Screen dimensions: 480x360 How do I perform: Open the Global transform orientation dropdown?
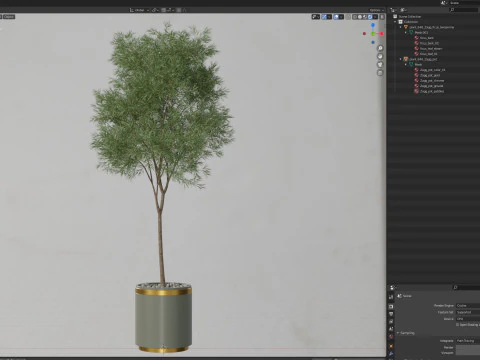(x=139, y=10)
